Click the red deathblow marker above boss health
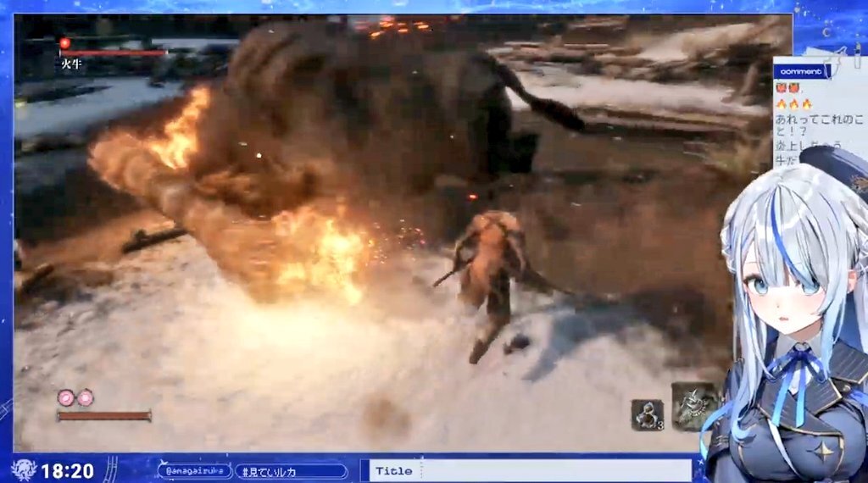Viewport: 868px width, 483px height. pos(64,42)
